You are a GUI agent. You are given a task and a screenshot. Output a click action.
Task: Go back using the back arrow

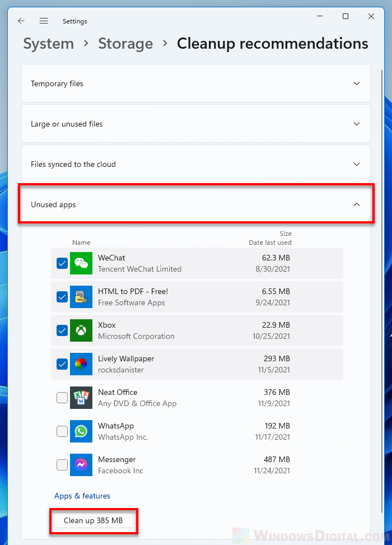21,21
